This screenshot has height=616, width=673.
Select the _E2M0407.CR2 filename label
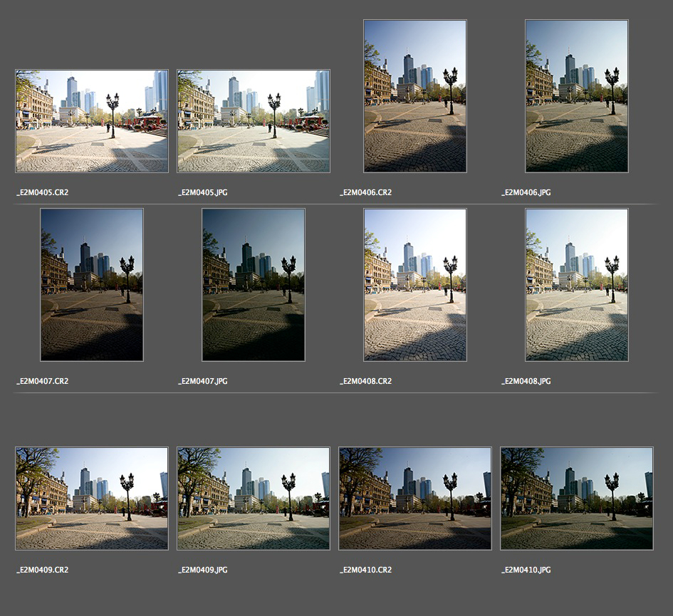42,382
